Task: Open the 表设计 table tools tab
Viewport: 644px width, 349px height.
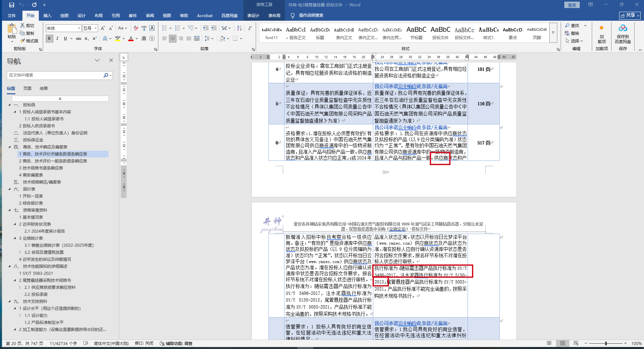Action: [x=253, y=15]
